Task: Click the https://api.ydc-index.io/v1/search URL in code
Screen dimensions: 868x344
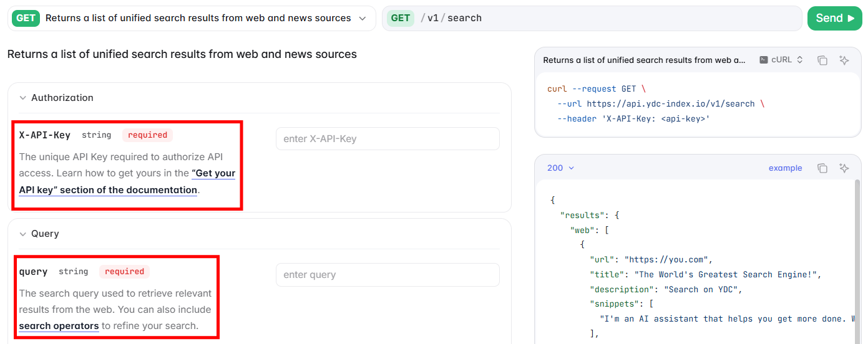Action: (671, 104)
